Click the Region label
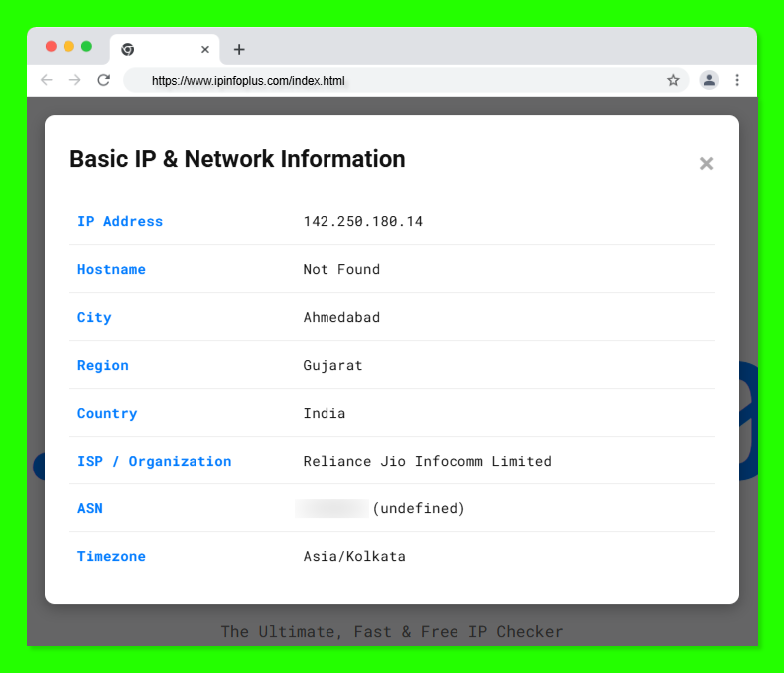The width and height of the screenshot is (784, 673). (x=103, y=365)
